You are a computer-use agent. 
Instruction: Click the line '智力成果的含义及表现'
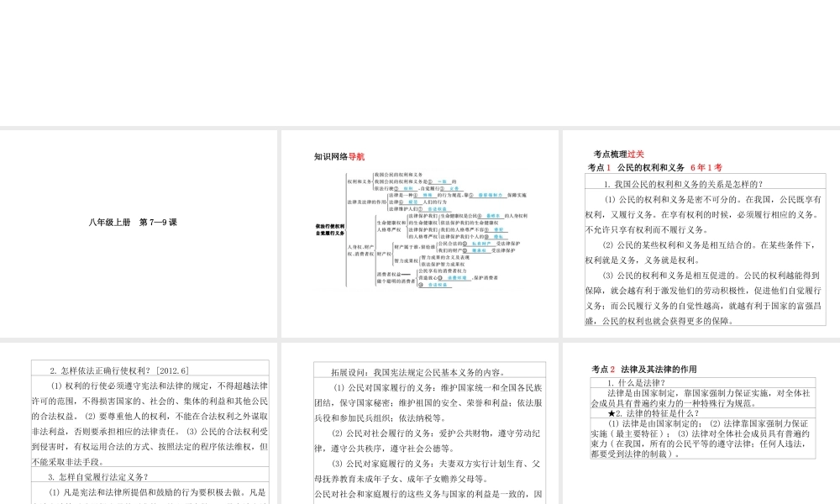pos(445,258)
